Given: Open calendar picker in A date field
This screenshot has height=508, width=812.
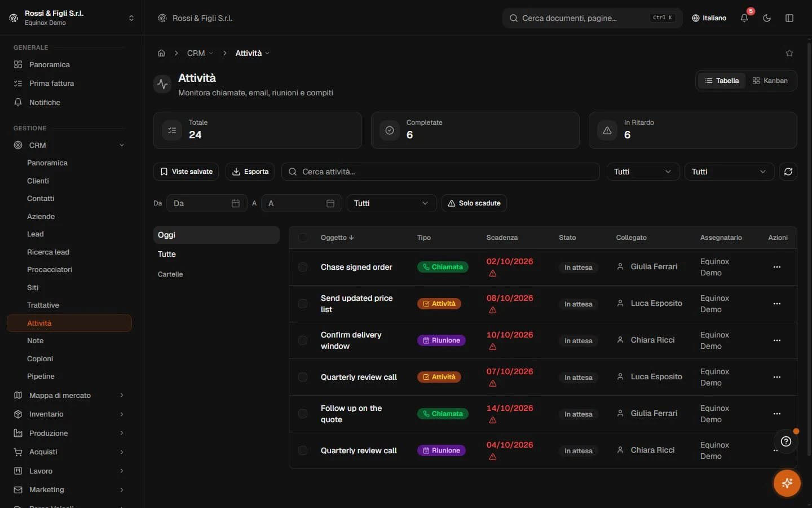Looking at the screenshot, I should point(330,203).
